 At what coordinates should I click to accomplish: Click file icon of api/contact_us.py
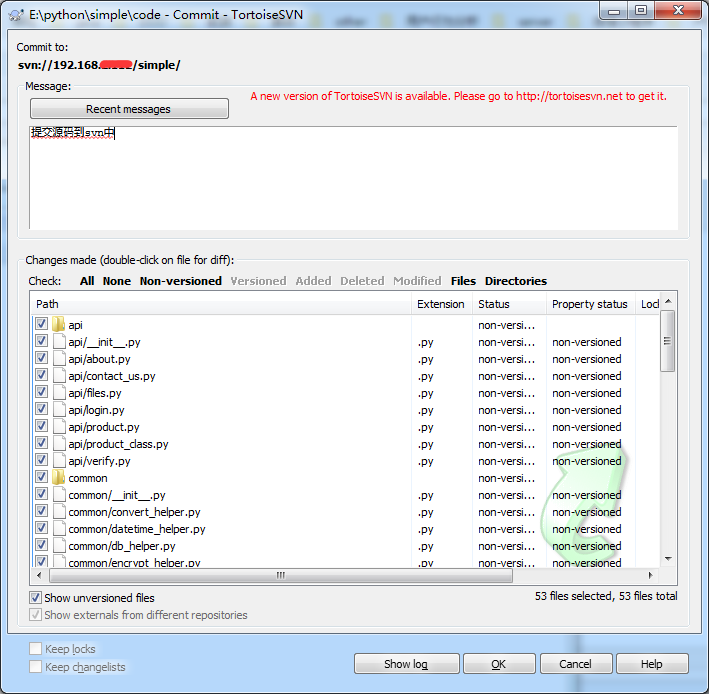coord(59,375)
